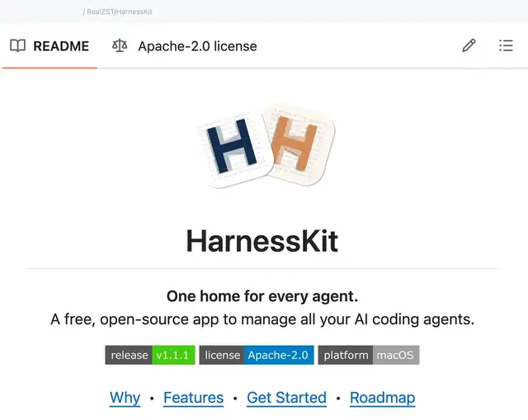The width and height of the screenshot is (528, 420).
Task: Click the balance scales license icon
Action: click(x=120, y=45)
